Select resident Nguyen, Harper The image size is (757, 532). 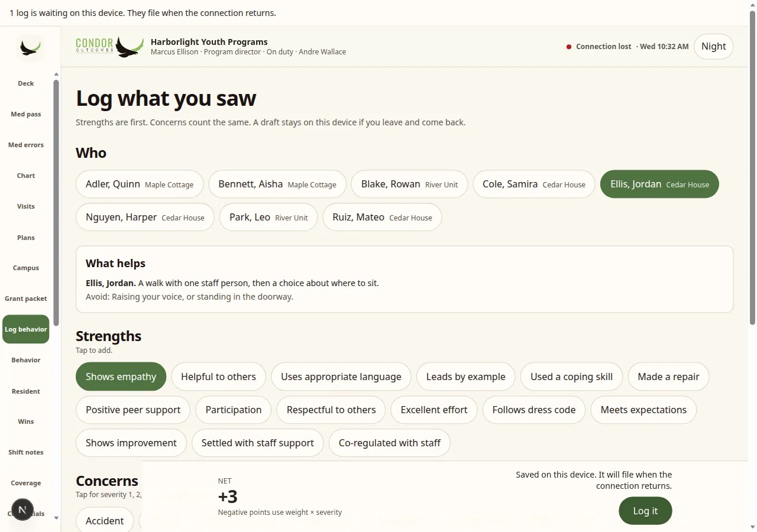click(145, 218)
